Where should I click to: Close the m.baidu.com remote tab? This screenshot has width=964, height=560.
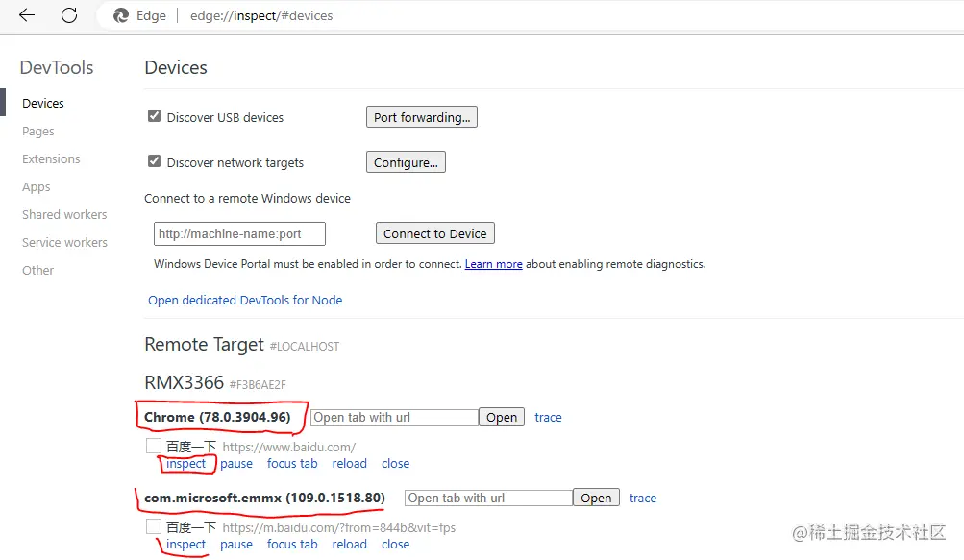coord(395,544)
